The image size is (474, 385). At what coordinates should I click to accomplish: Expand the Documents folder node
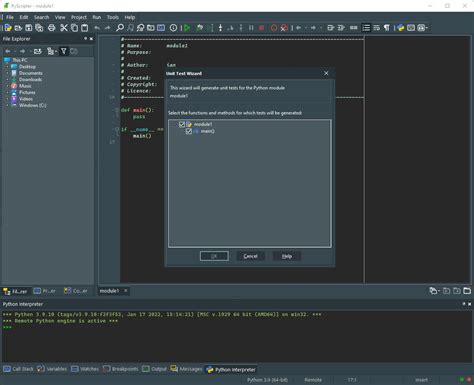click(x=7, y=73)
